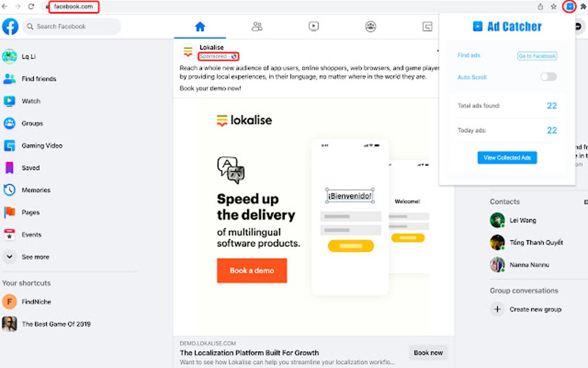588x368 pixels.
Task: Click the Book now button
Action: (x=428, y=352)
